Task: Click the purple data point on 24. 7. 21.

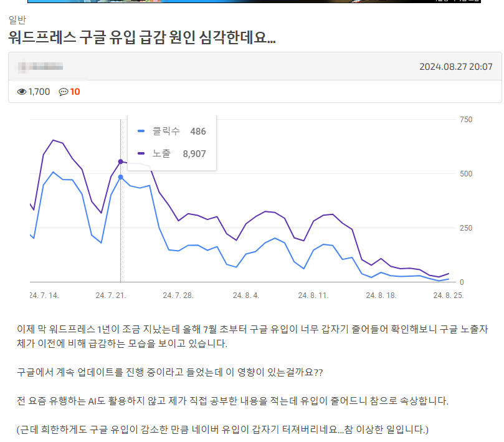Action: pos(120,161)
